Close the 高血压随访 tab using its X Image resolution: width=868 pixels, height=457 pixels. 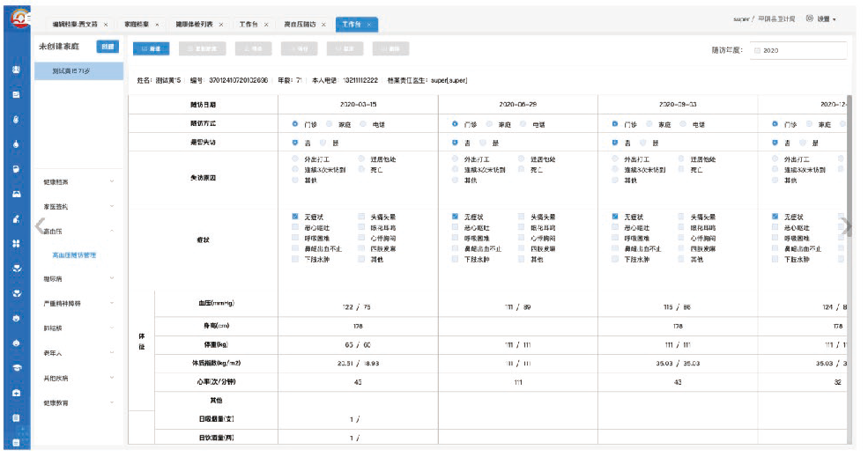323,25
